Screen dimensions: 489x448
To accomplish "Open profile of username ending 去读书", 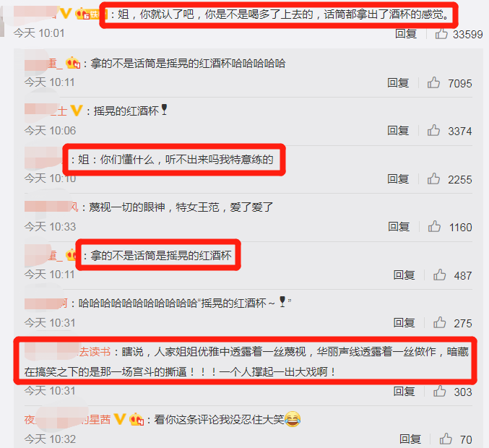I will point(67,352).
